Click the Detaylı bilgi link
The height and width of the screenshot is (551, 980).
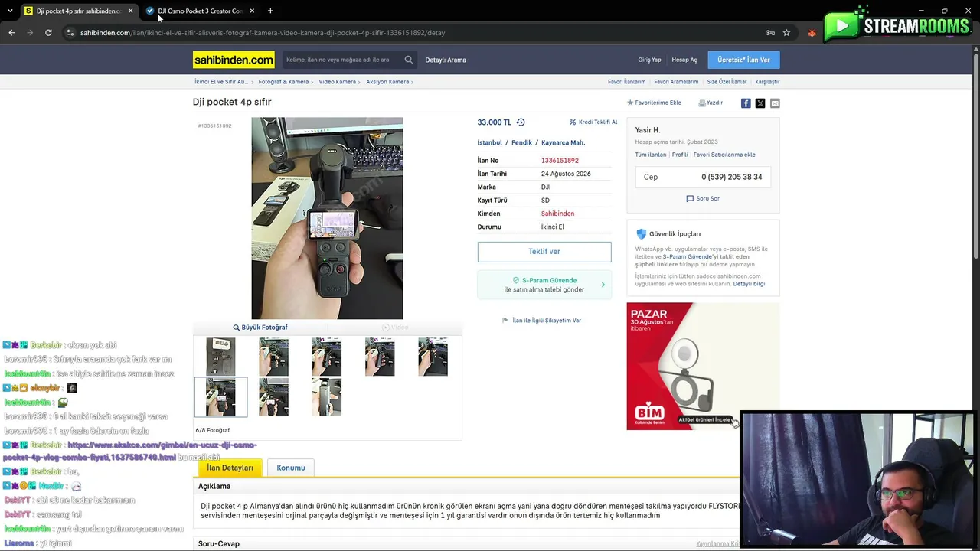(x=749, y=284)
